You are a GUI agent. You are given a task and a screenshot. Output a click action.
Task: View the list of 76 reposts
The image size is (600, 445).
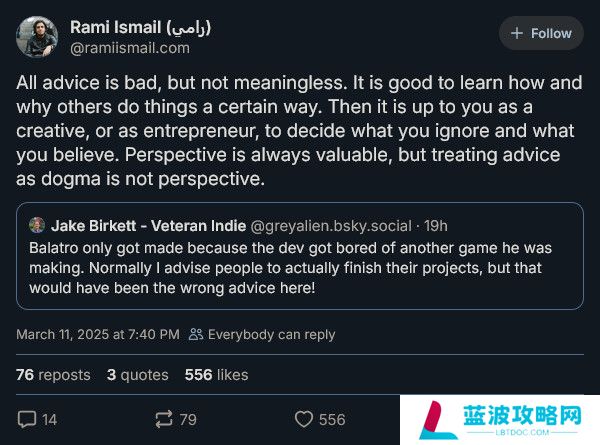[53, 375]
